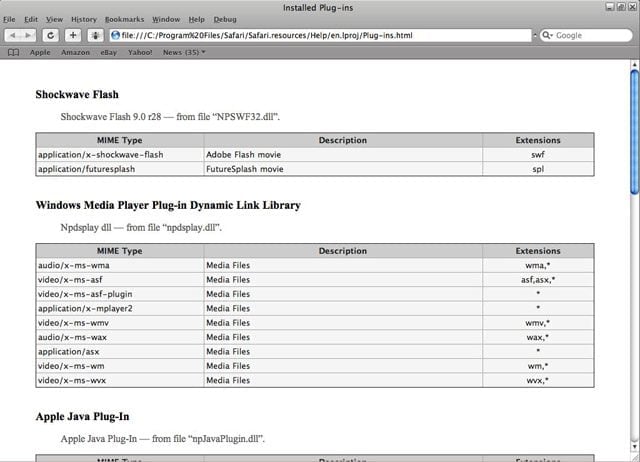The image size is (640, 462).
Task: Click the video/x-ms-wmv cell
Action: (120, 323)
